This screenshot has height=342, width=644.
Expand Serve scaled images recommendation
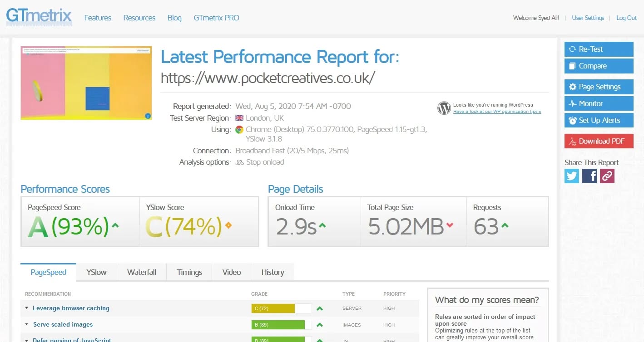click(x=63, y=324)
